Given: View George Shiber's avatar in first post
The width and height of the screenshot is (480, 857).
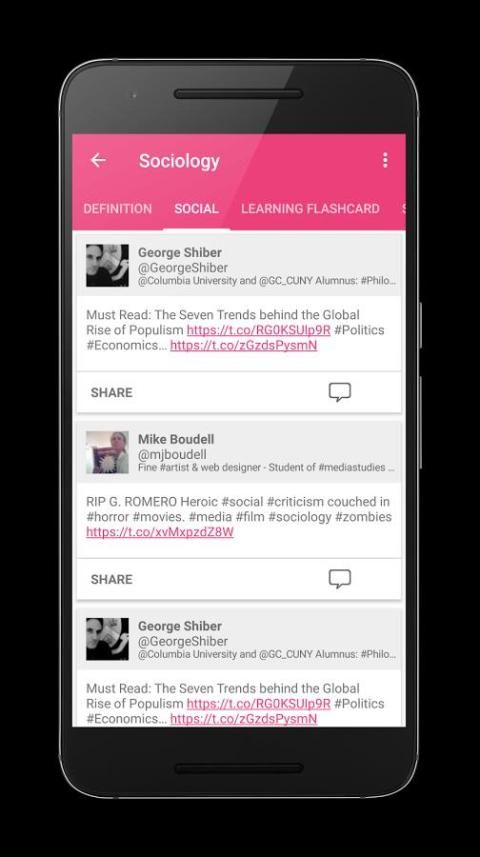Looking at the screenshot, I should [107, 266].
